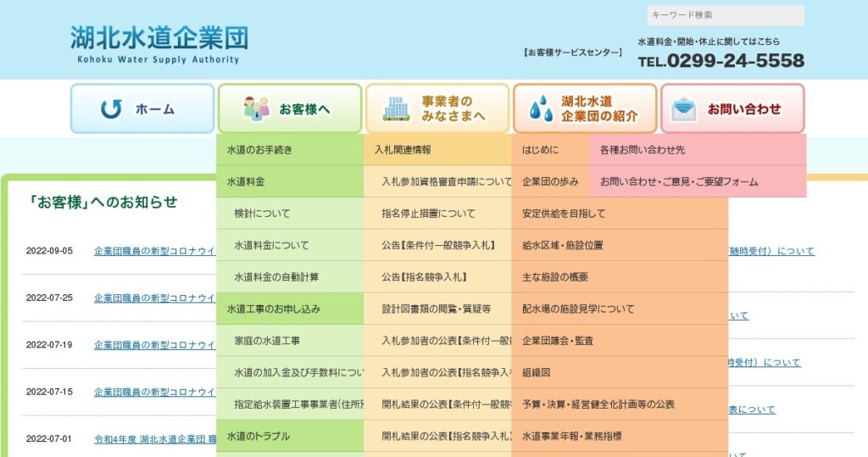
Task: Select 組織図 menu item
Action: click(620, 373)
